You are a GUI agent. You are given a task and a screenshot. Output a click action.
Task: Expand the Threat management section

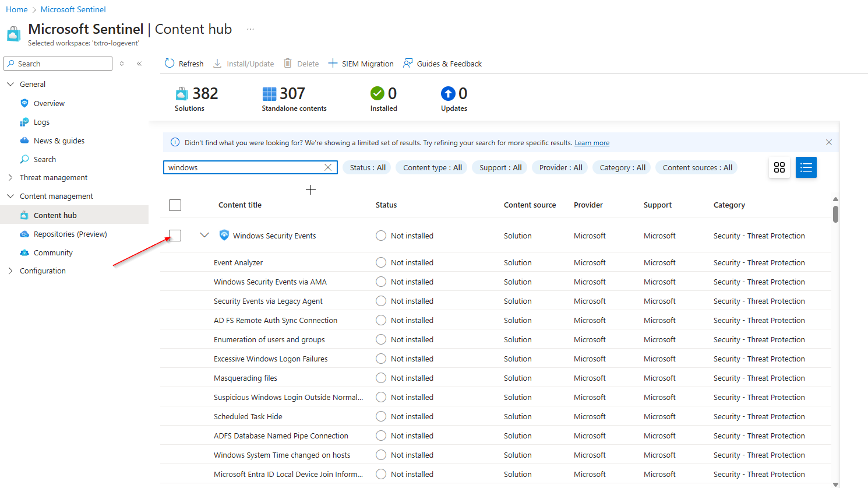coord(10,178)
